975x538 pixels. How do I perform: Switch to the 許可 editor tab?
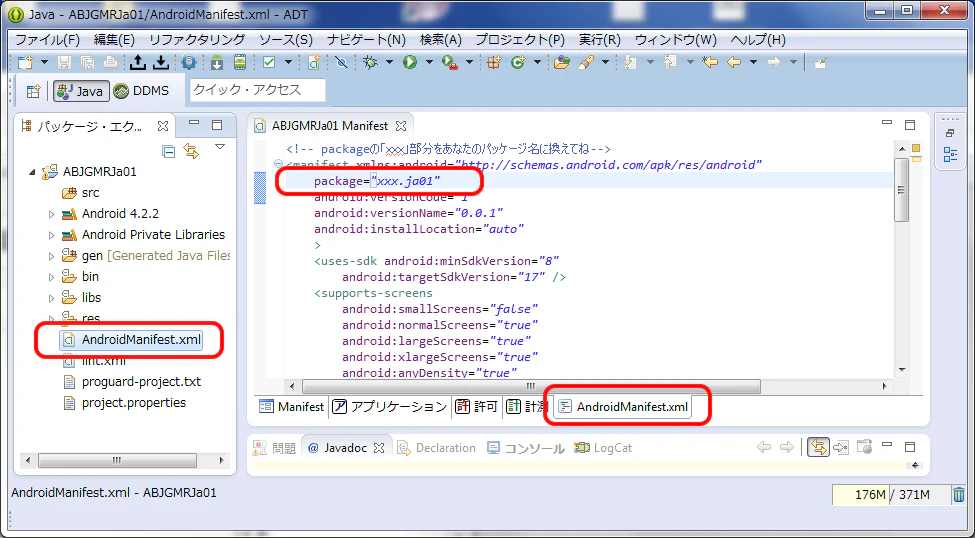point(477,407)
